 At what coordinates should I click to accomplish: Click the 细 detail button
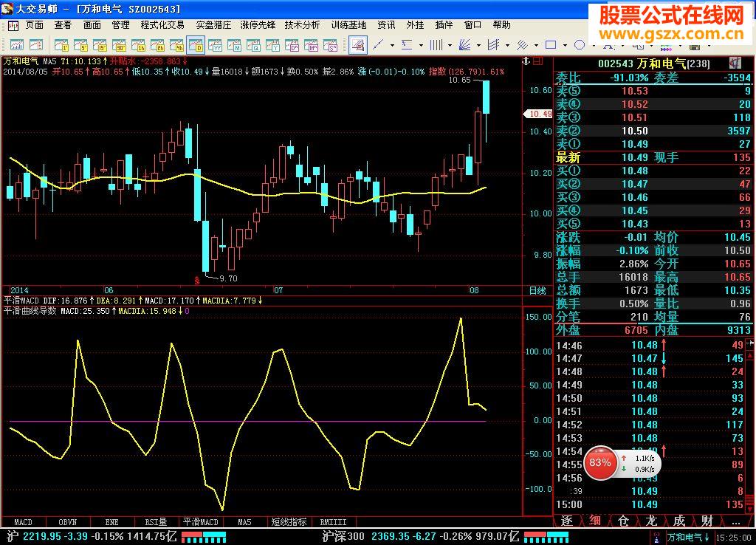[594, 521]
